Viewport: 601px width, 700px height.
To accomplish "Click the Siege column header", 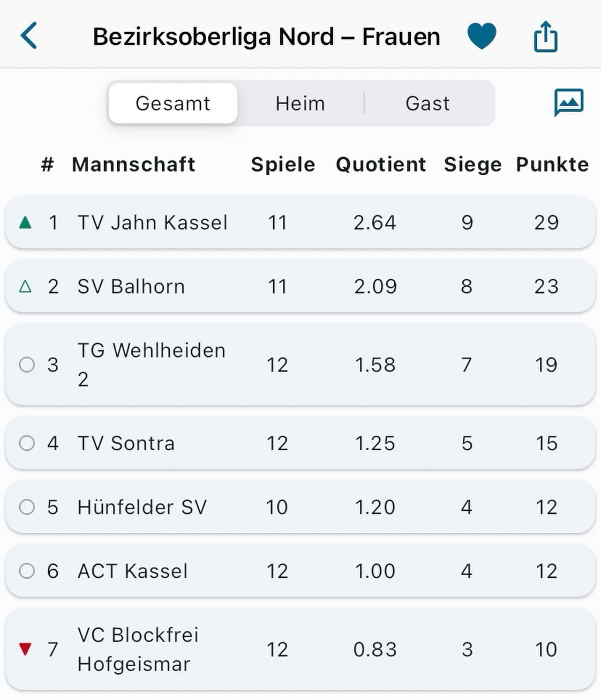I will pos(472,165).
